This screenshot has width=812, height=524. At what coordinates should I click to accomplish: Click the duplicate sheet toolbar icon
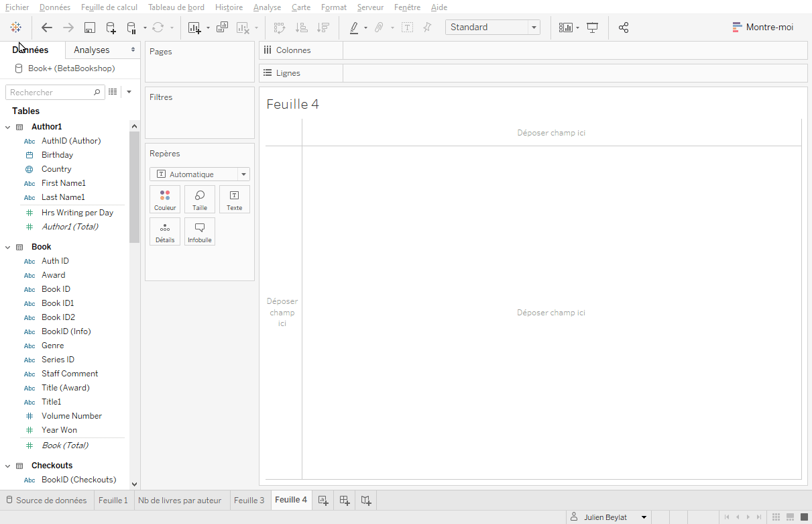pyautogui.click(x=222, y=28)
